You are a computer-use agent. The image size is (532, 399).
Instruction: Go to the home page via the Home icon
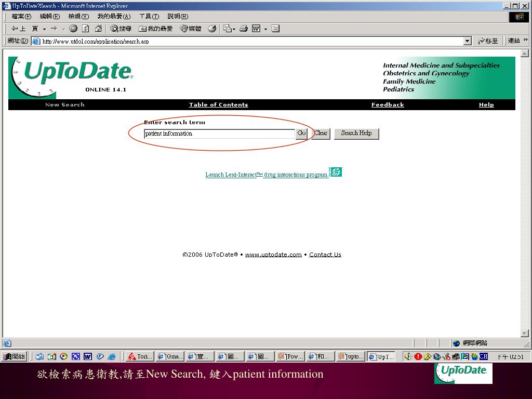(x=98, y=29)
